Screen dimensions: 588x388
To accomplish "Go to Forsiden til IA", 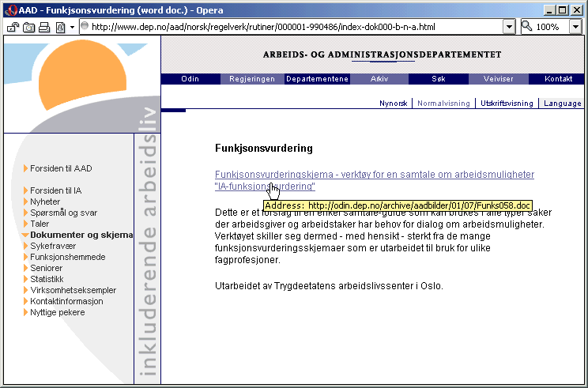I will pyautogui.click(x=55, y=190).
